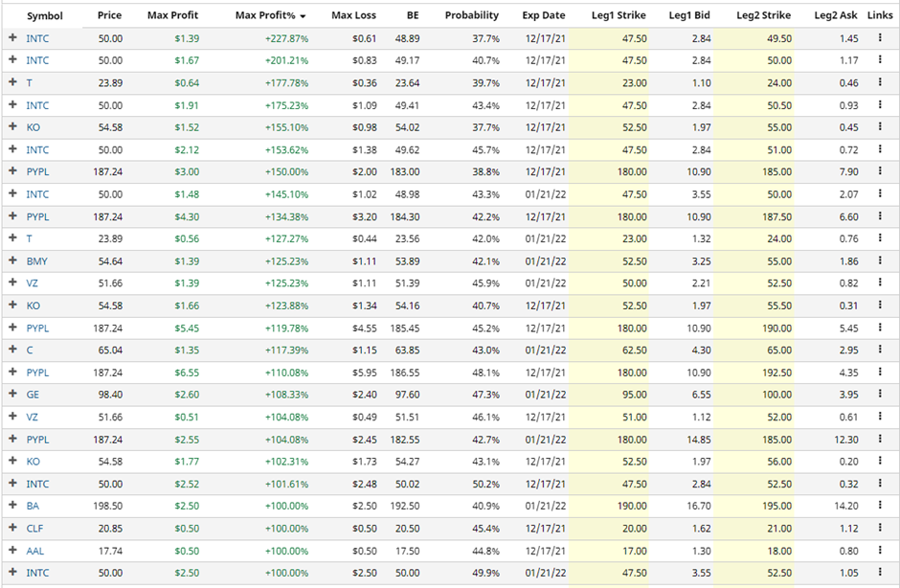Open links menu for PYPL row with +150.00%
The image size is (900, 588).
879,171
